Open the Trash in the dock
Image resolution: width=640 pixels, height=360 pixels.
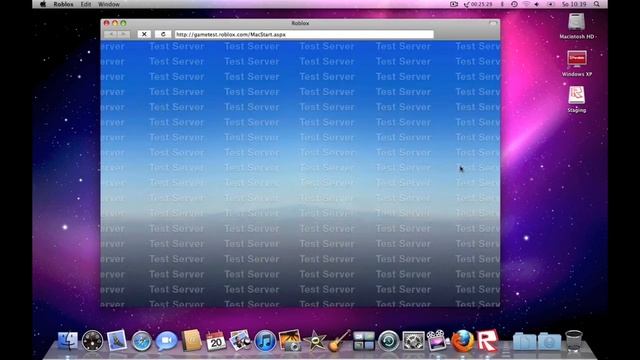(573, 341)
